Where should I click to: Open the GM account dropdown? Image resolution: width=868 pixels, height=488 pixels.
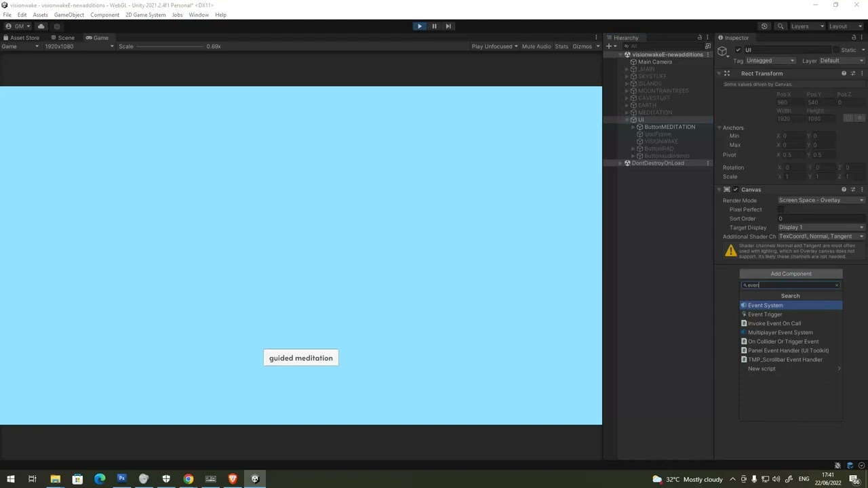19,26
